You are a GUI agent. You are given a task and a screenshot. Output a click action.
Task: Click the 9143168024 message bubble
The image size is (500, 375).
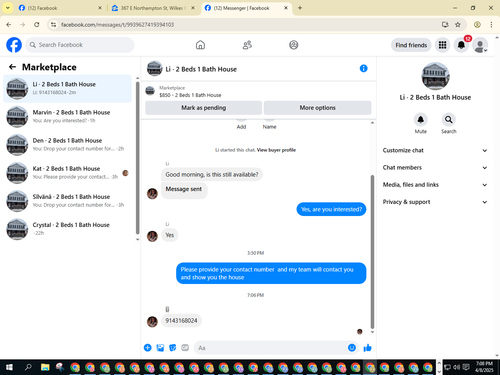tap(181, 321)
